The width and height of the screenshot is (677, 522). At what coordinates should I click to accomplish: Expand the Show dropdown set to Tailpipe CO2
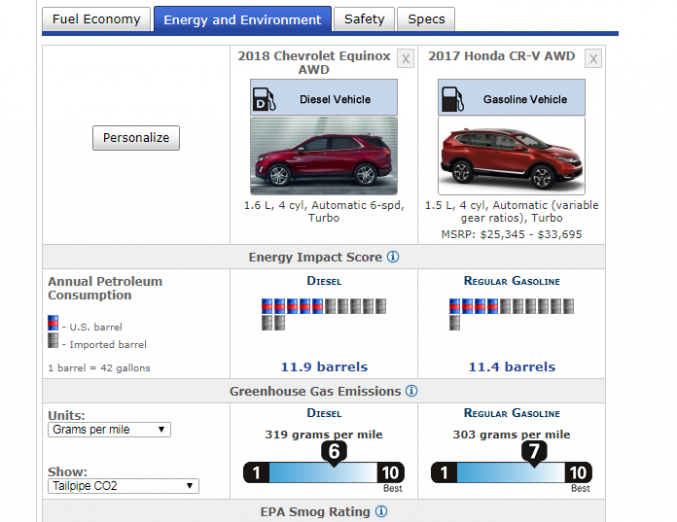[x=123, y=486]
